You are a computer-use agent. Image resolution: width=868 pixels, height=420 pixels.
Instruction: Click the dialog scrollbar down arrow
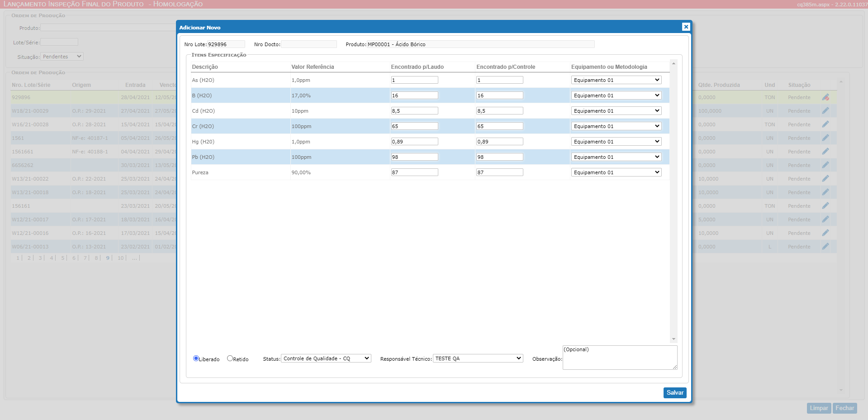(x=674, y=339)
